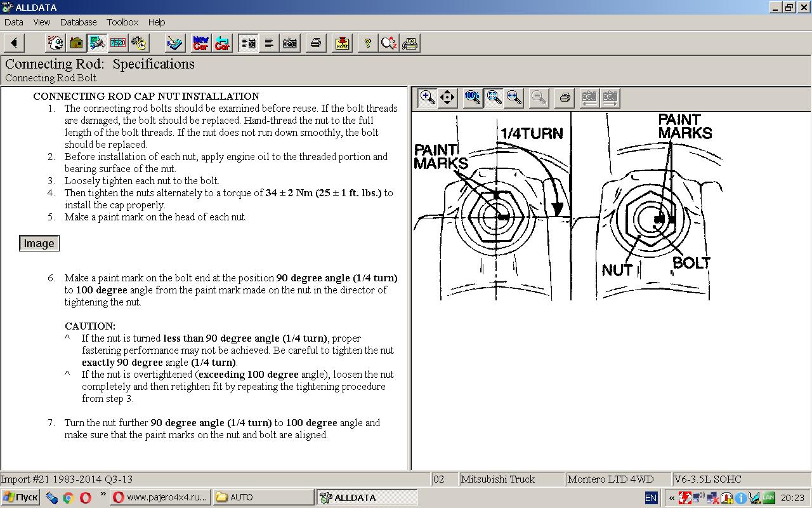Expand hidden system tray icons arrow
The width and height of the screenshot is (812, 508).
[671, 498]
